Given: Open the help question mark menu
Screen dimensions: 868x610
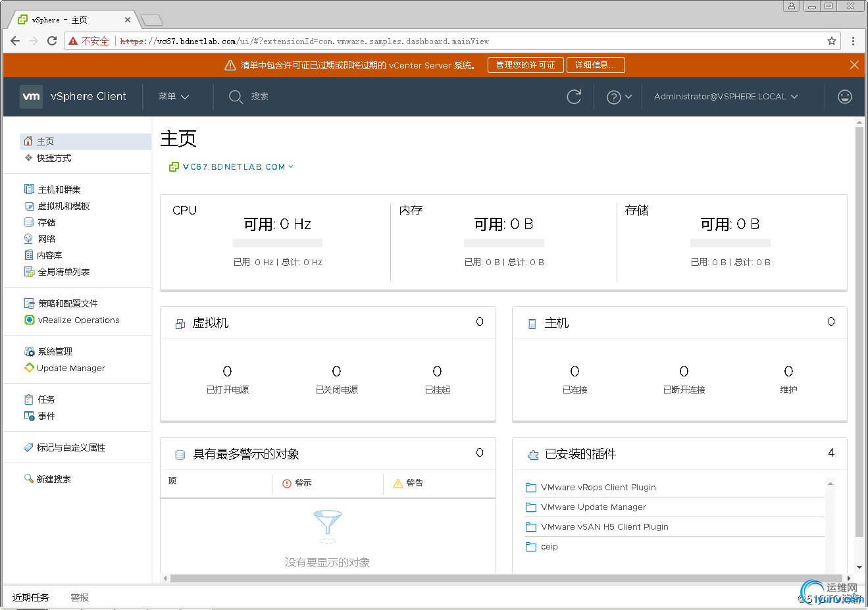Looking at the screenshot, I should pyautogui.click(x=619, y=97).
